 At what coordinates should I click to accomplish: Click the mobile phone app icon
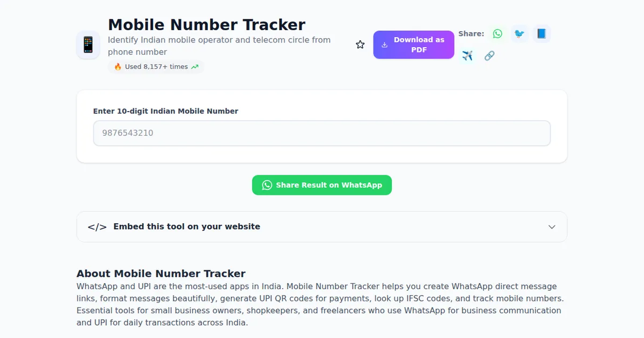pos(87,45)
